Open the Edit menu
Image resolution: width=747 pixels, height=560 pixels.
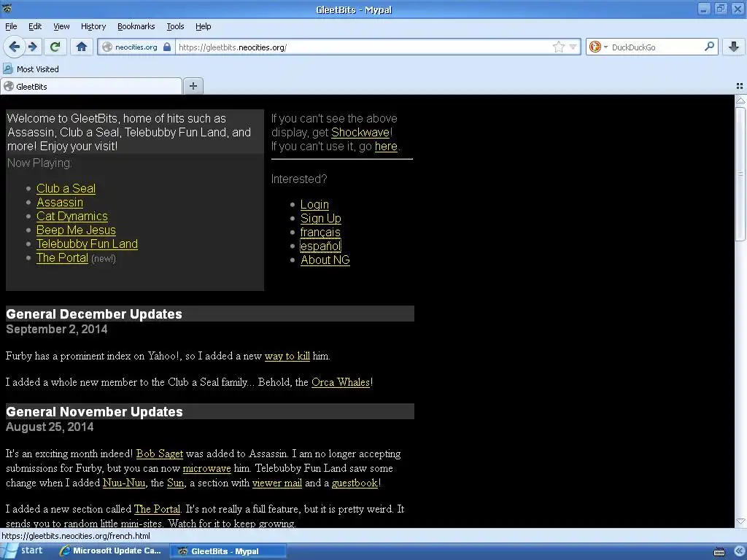pos(35,26)
